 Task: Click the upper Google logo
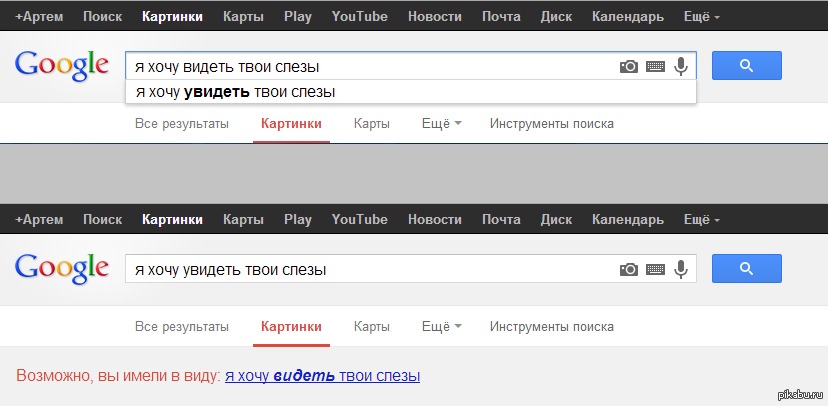pyautogui.click(x=62, y=65)
